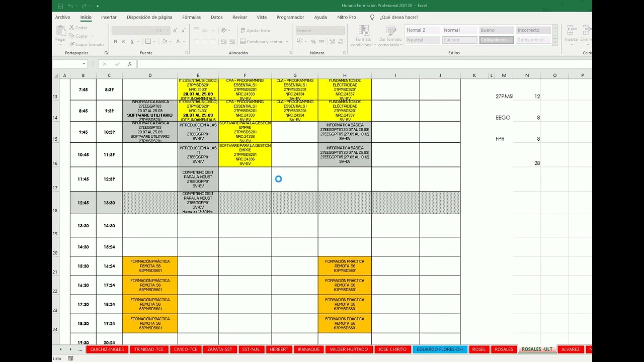Click the Undo arrow icon
The width and height of the screenshot is (644, 362).
[71, 6]
